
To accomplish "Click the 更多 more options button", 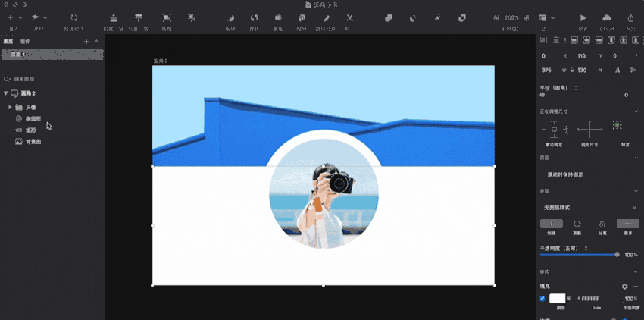I will (628, 224).
